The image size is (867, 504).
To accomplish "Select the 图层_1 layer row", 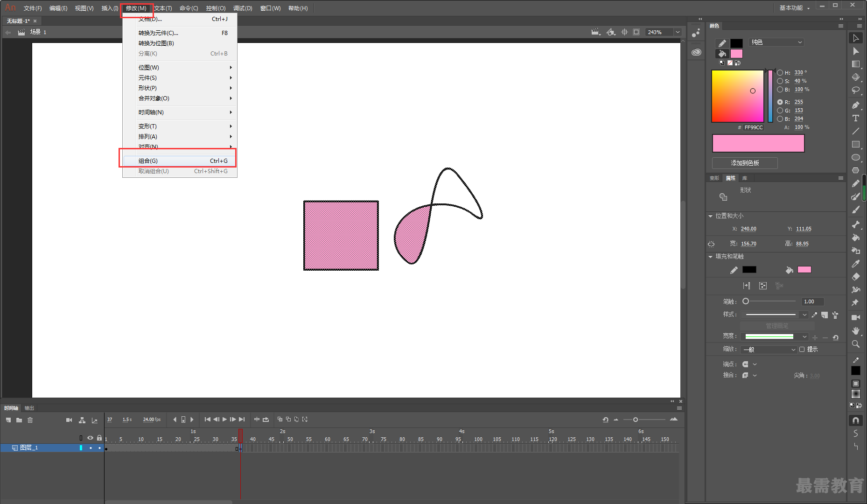I will click(x=52, y=448).
